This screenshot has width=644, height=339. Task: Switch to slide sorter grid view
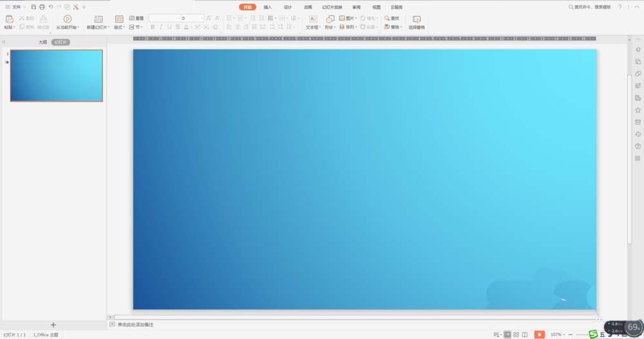click(x=516, y=334)
